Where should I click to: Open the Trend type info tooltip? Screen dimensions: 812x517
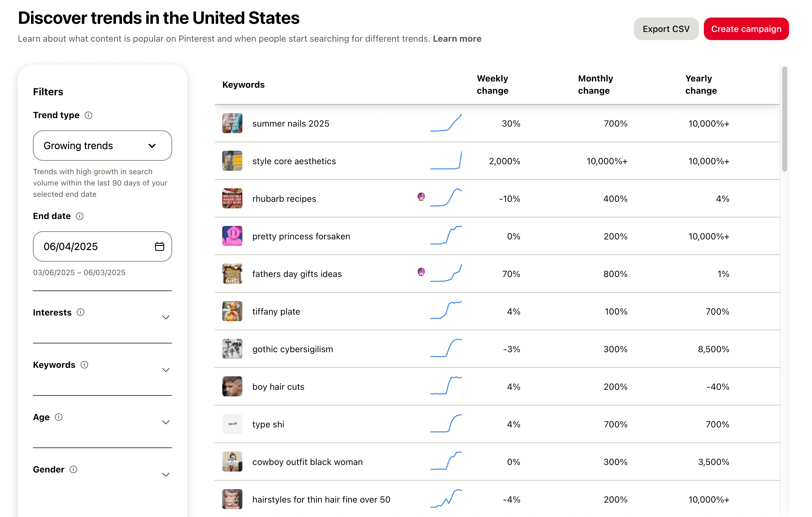coord(89,115)
